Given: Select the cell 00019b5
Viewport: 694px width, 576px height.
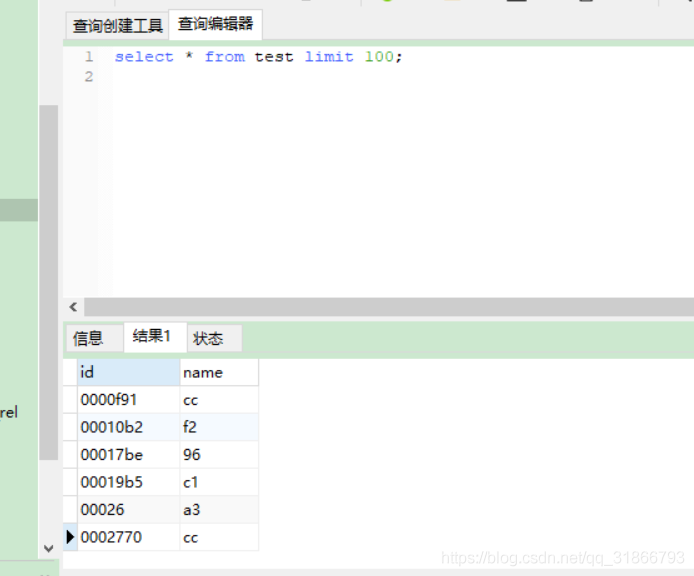Looking at the screenshot, I should point(128,482).
